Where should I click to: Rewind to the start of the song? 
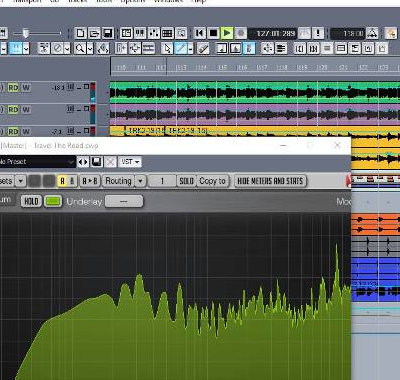(200, 33)
